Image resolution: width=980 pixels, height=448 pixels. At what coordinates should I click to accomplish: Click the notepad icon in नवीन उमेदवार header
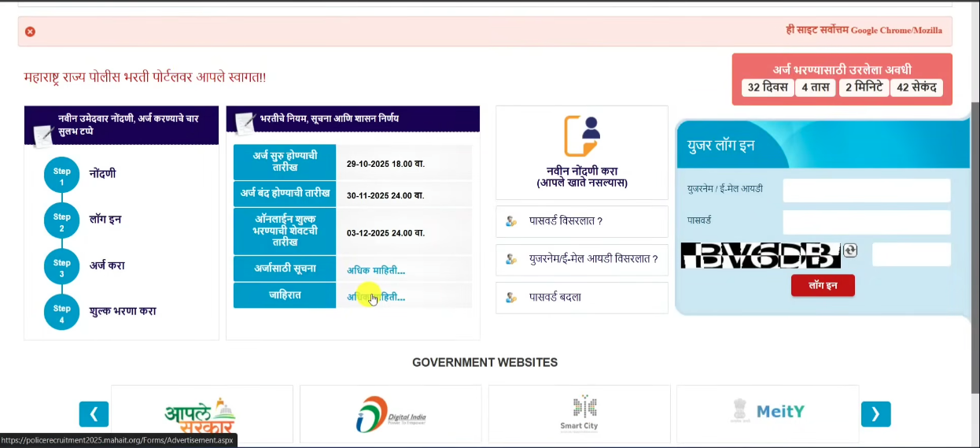coord(43,135)
